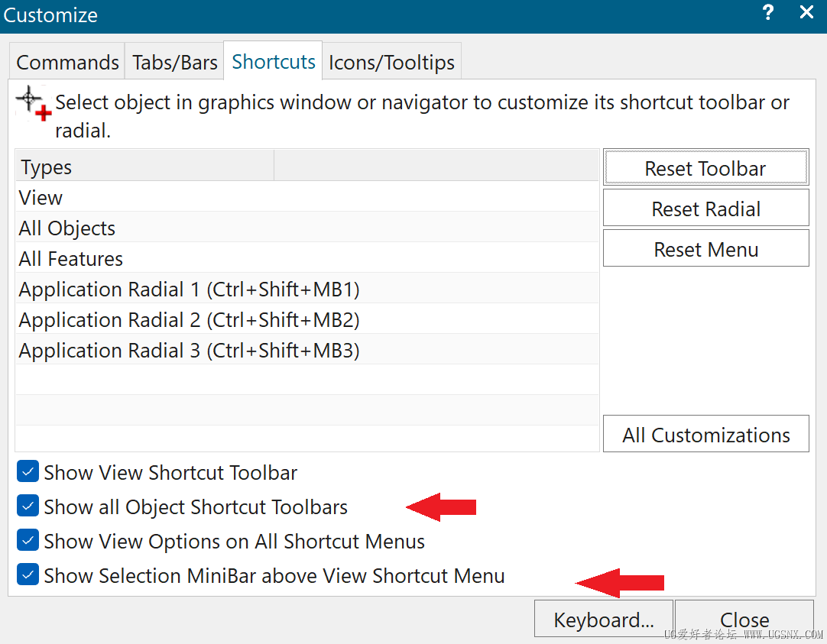Viewport: 827px width, 644px height.
Task: Click the Reset Toolbar button
Action: 705,168
